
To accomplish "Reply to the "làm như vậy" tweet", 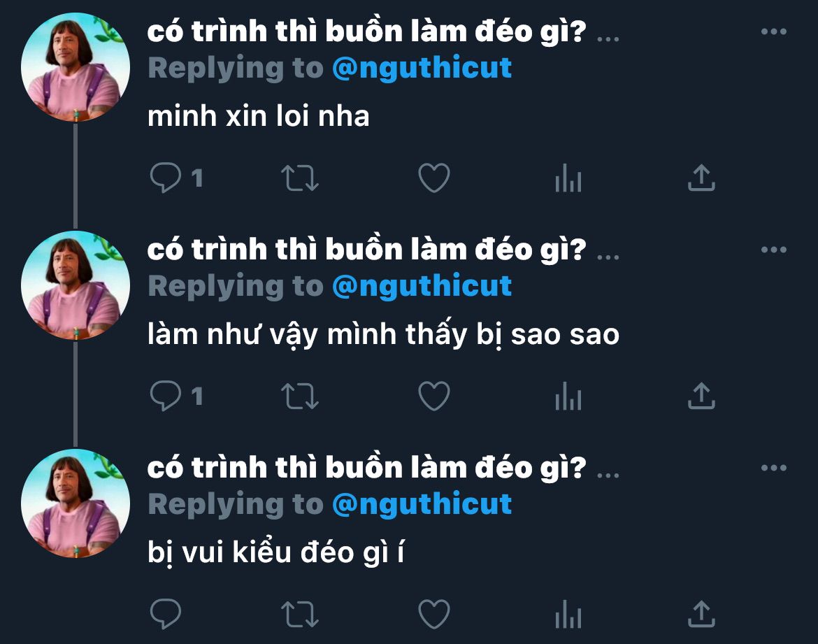I will pyautogui.click(x=166, y=396).
